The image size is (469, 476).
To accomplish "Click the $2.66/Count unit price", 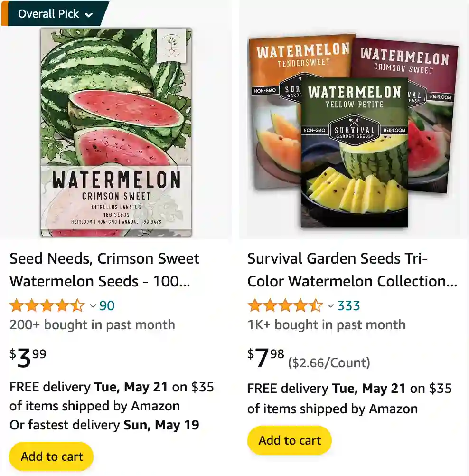I will [x=329, y=363].
